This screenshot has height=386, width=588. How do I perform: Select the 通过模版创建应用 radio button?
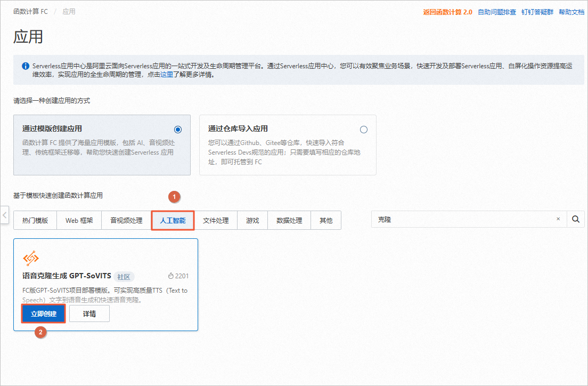(x=178, y=130)
